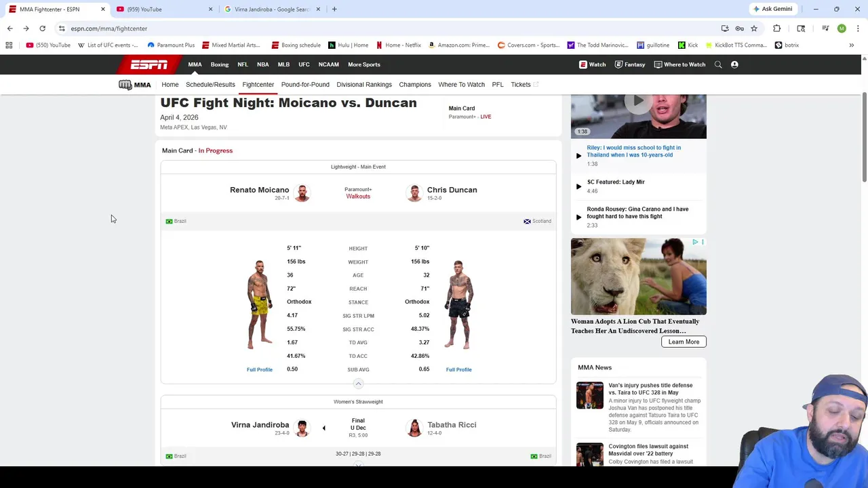Screen dimensions: 868x488
Task: Click Ask Gemini button
Action: (772, 9)
